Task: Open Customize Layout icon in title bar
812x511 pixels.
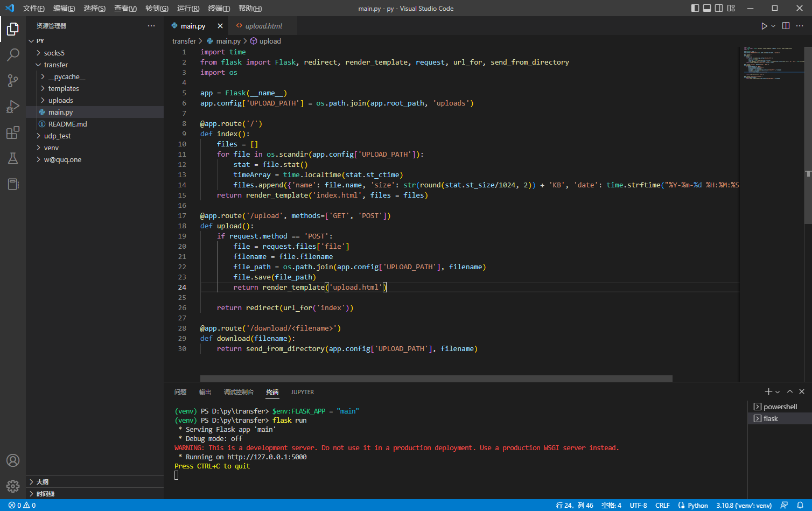Action: [x=731, y=8]
